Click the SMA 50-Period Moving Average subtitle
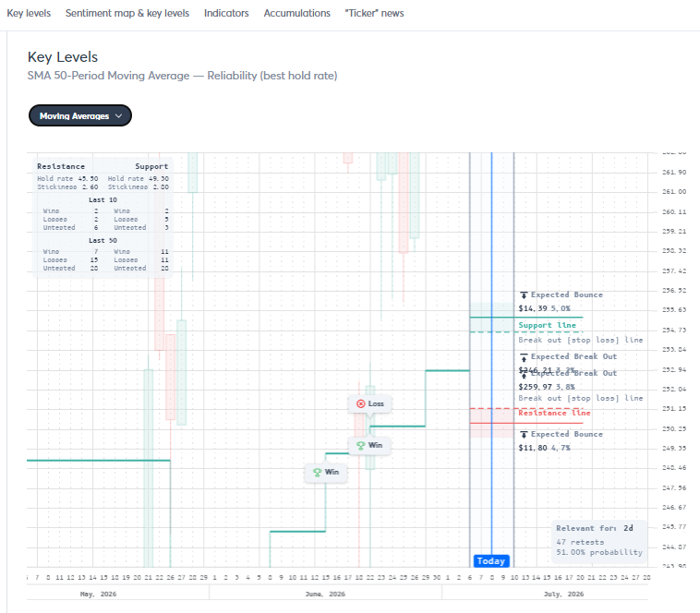 pos(182,76)
